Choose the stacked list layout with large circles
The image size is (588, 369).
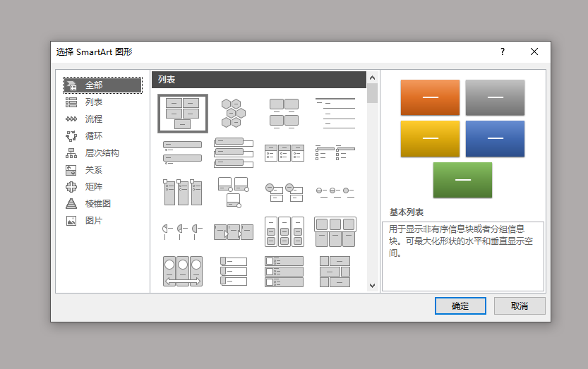tap(284, 193)
